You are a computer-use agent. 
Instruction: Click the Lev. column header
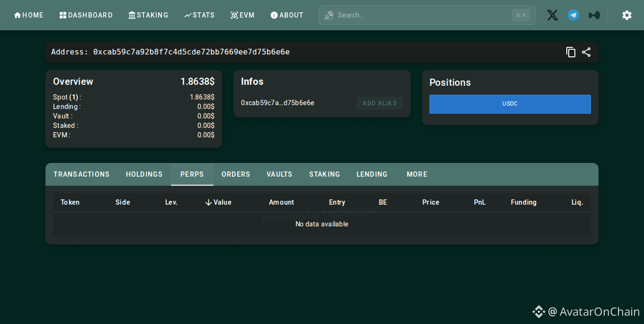[x=171, y=202]
